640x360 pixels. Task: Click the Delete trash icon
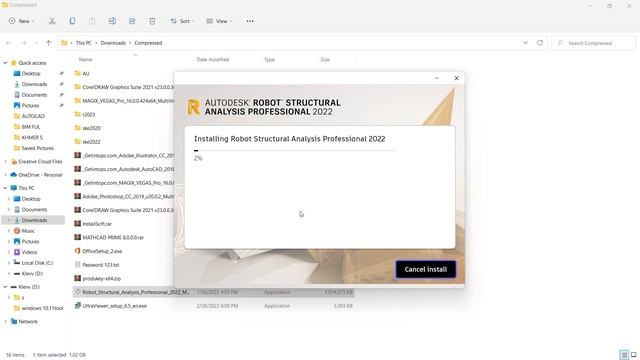coord(152,21)
